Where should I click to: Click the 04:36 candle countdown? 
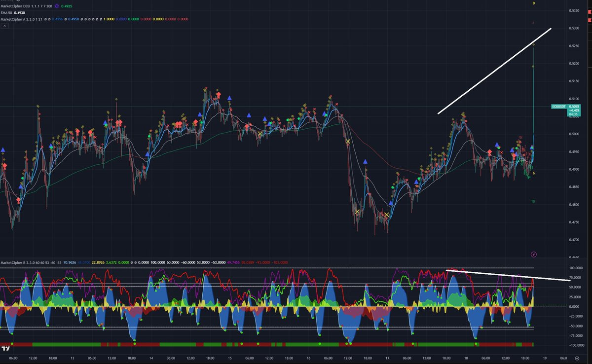[574, 113]
